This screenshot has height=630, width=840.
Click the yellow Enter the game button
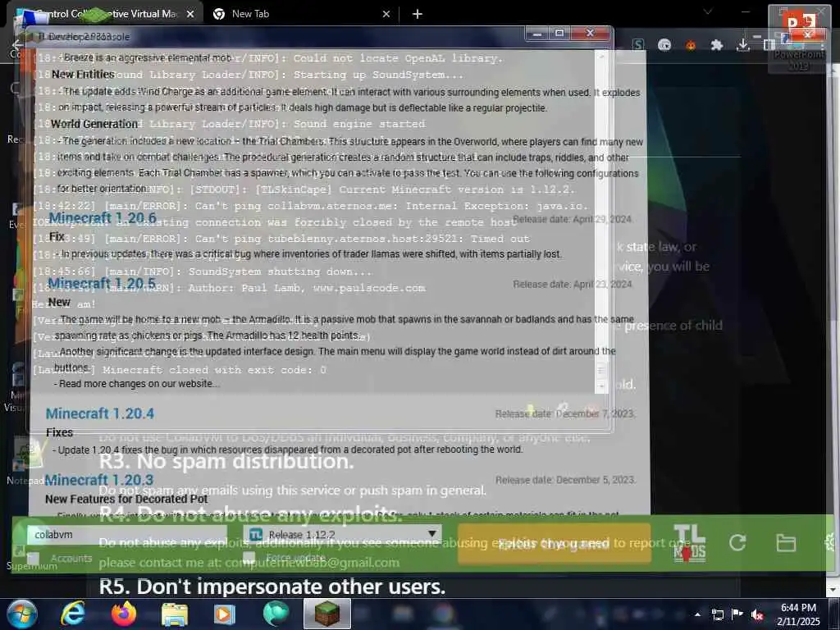[554, 543]
